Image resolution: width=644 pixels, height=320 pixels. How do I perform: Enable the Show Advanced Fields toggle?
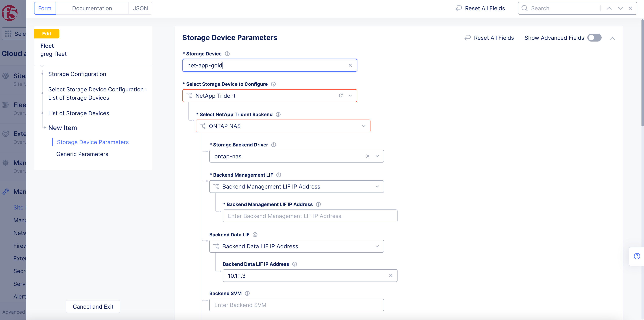[594, 38]
